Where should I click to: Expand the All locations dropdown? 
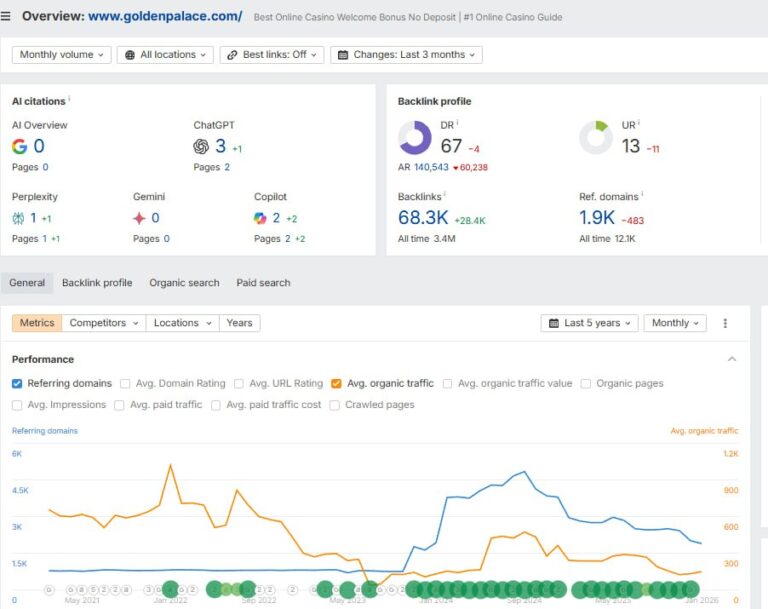pyautogui.click(x=165, y=55)
